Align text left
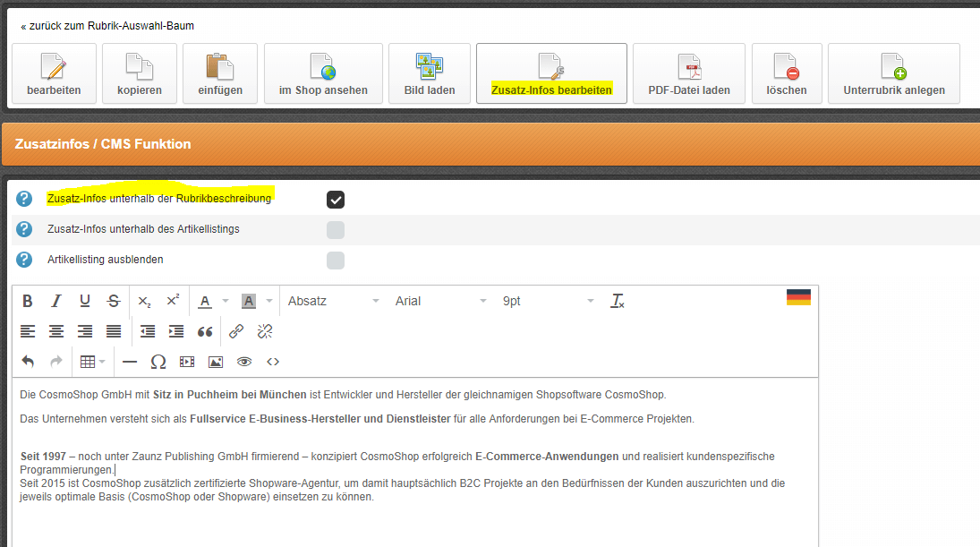This screenshot has height=547, width=980. coord(28,331)
